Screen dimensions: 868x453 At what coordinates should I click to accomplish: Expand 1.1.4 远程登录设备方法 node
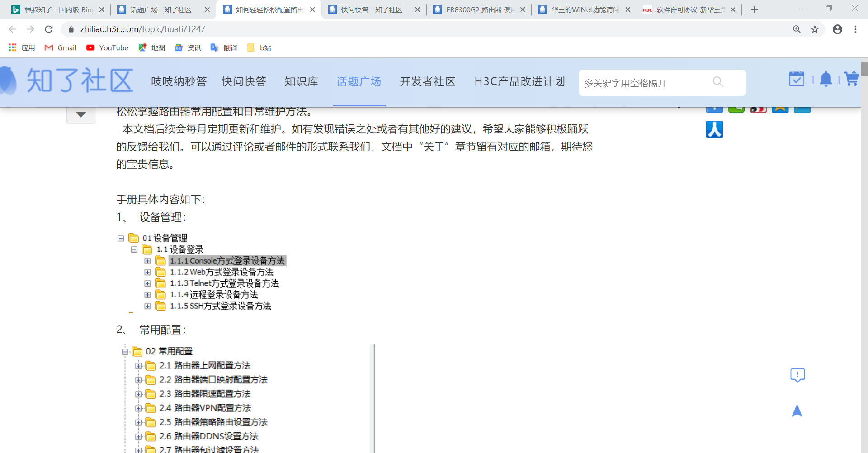147,295
